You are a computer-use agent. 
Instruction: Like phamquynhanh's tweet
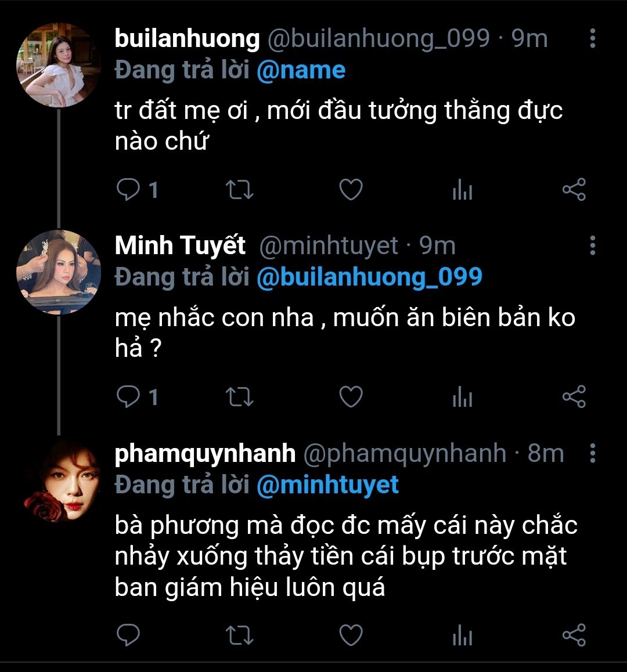click(351, 635)
